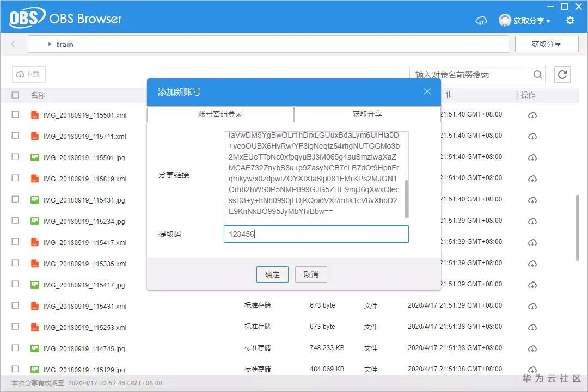The height and width of the screenshot is (392, 588).
Task: Select file name IMG_20180919_115129.jpg
Action: pyautogui.click(x=84, y=370)
